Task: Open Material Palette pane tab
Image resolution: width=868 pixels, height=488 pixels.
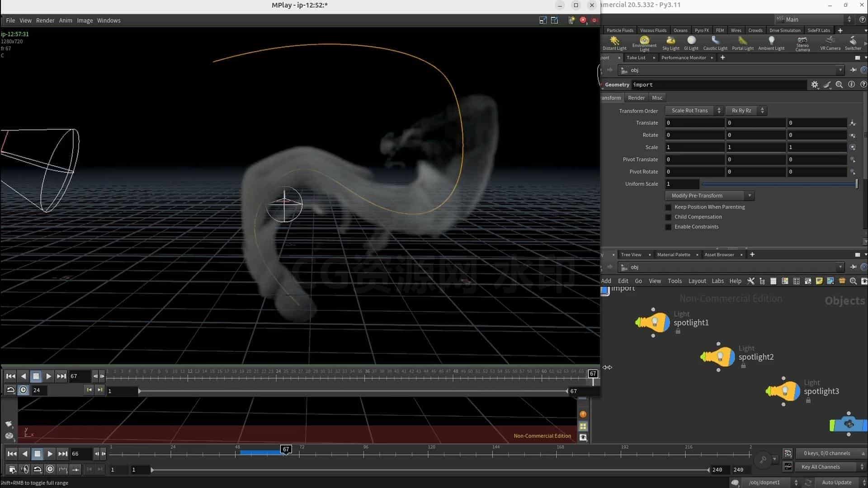Action: tap(673, 254)
